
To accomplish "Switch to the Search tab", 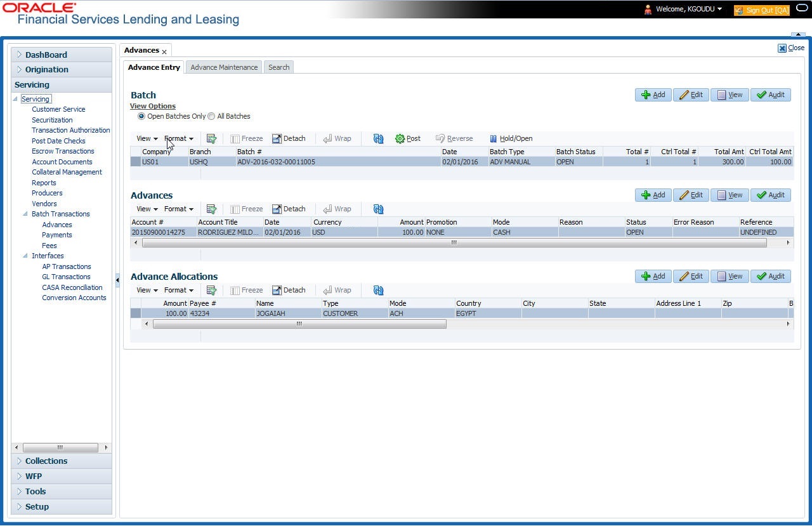I will pyautogui.click(x=278, y=67).
